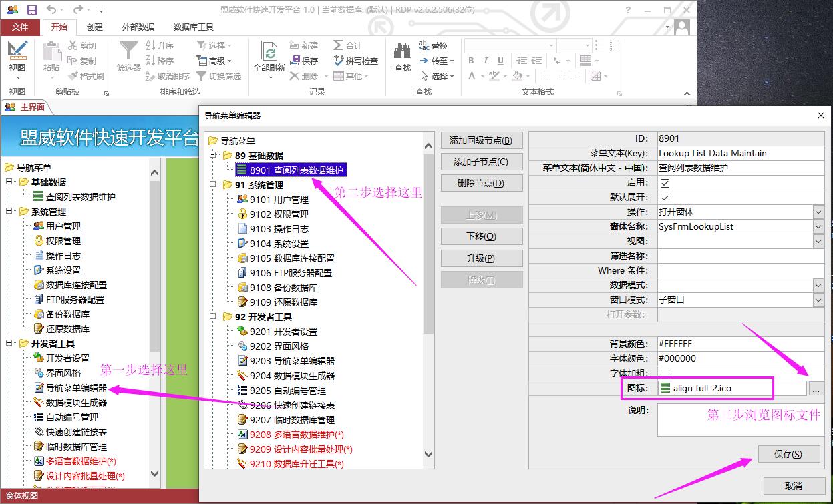Click the 删除节点(D) button
The height and width of the screenshot is (504, 833).
pos(481,183)
